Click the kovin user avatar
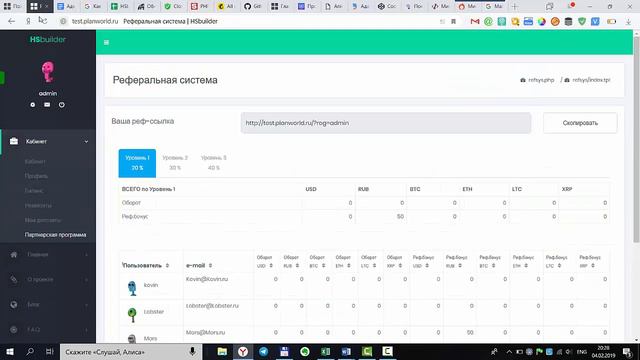640x360 pixels. pos(132,288)
